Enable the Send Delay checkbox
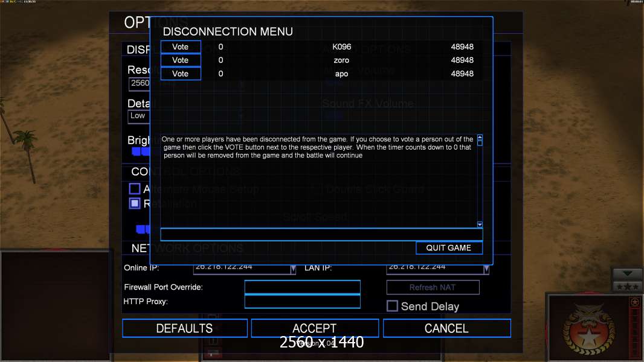 coord(392,306)
